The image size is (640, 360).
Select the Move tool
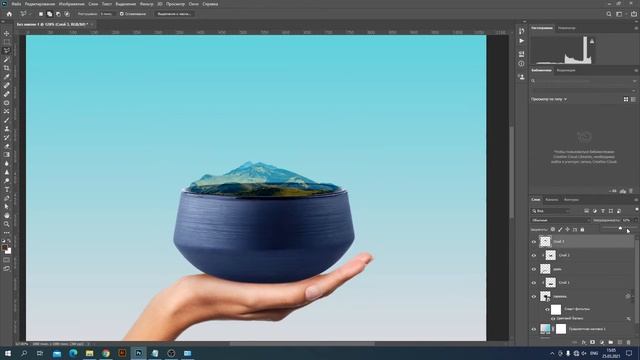[x=7, y=33]
